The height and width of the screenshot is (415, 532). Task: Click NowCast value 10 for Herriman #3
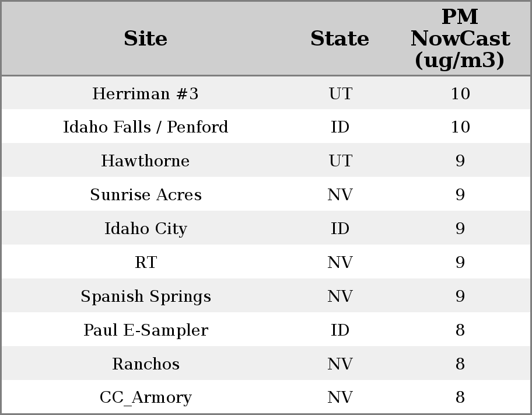coord(460,93)
